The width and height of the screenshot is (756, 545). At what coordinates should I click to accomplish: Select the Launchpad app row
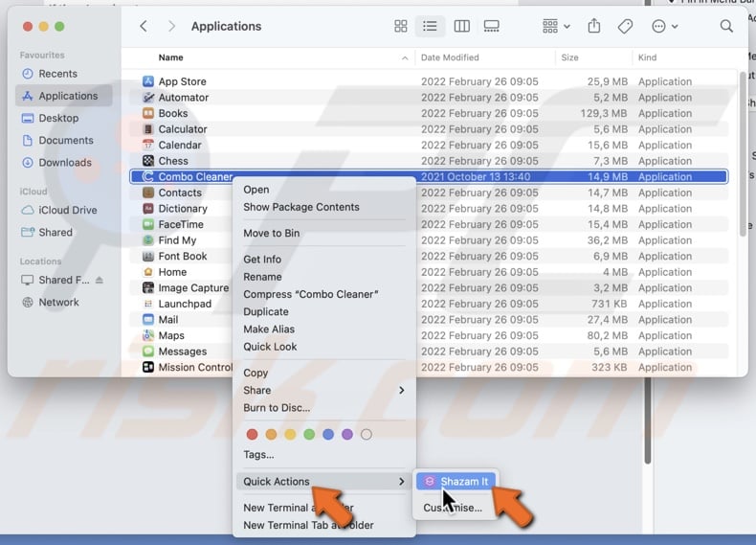(429, 304)
